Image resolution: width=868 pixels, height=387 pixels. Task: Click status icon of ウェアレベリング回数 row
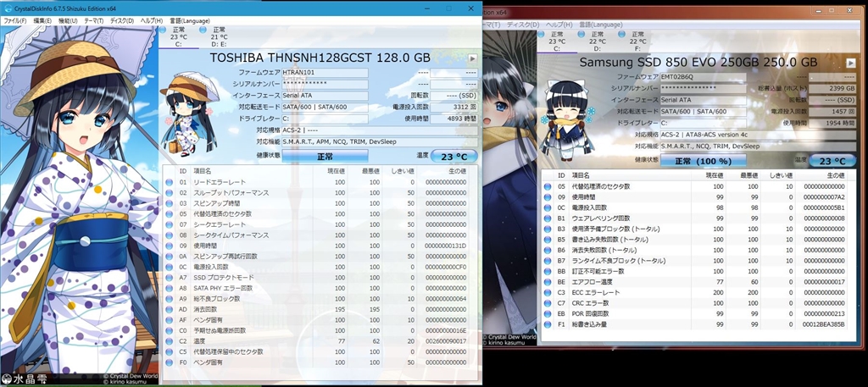pos(548,218)
